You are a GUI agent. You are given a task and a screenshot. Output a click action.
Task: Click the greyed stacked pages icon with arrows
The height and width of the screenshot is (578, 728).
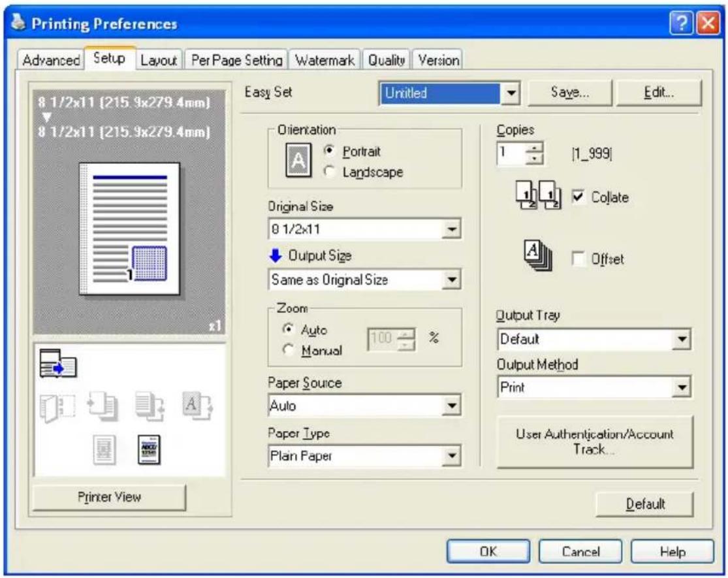click(x=150, y=406)
